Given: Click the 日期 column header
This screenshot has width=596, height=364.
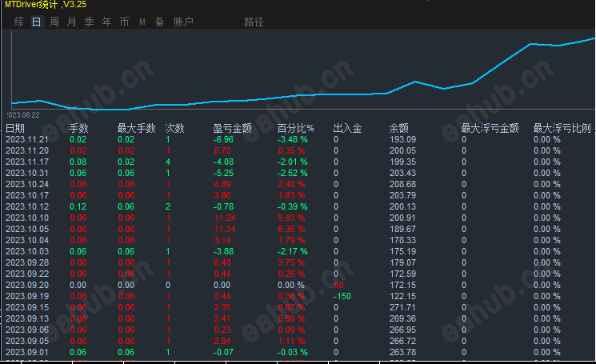Looking at the screenshot, I should tap(15, 128).
